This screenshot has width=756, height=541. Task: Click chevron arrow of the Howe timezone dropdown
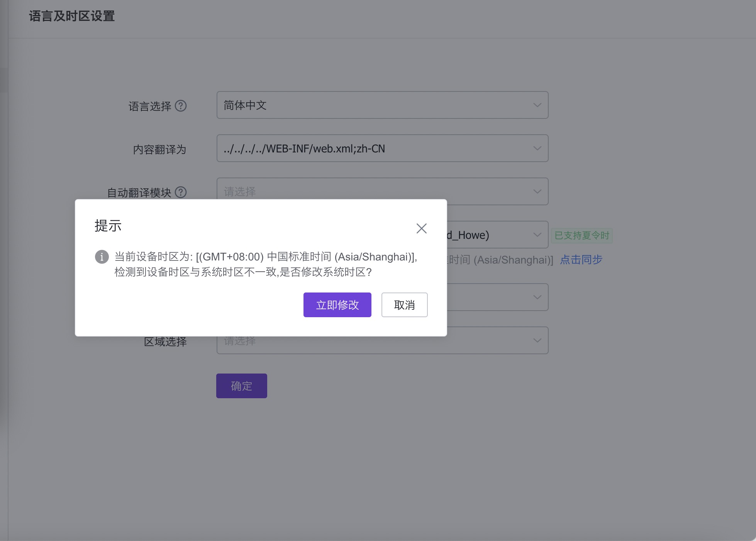[537, 235]
